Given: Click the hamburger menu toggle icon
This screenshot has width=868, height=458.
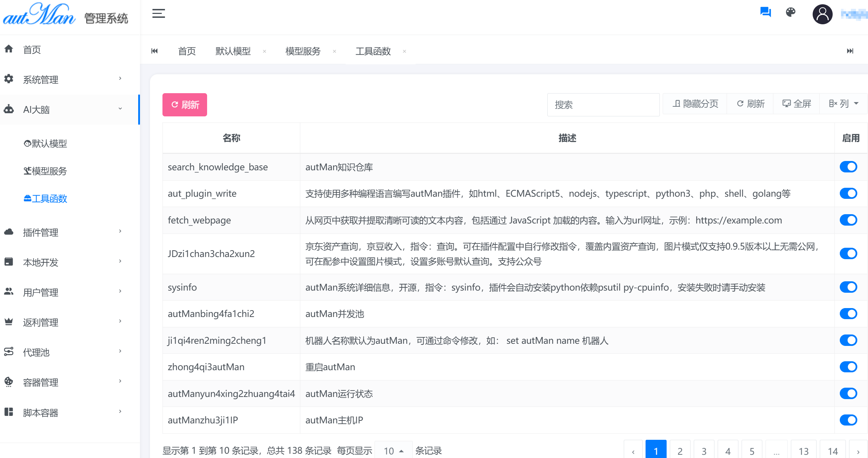Looking at the screenshot, I should (159, 13).
